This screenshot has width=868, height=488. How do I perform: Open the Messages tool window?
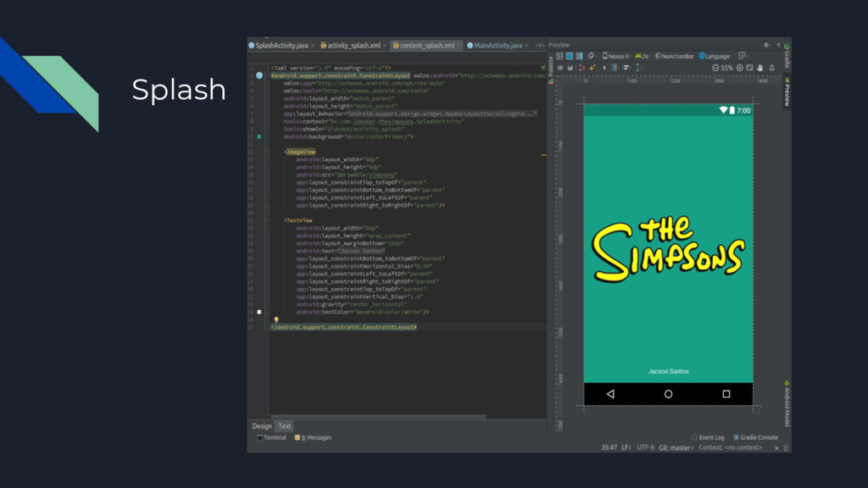pyautogui.click(x=314, y=438)
